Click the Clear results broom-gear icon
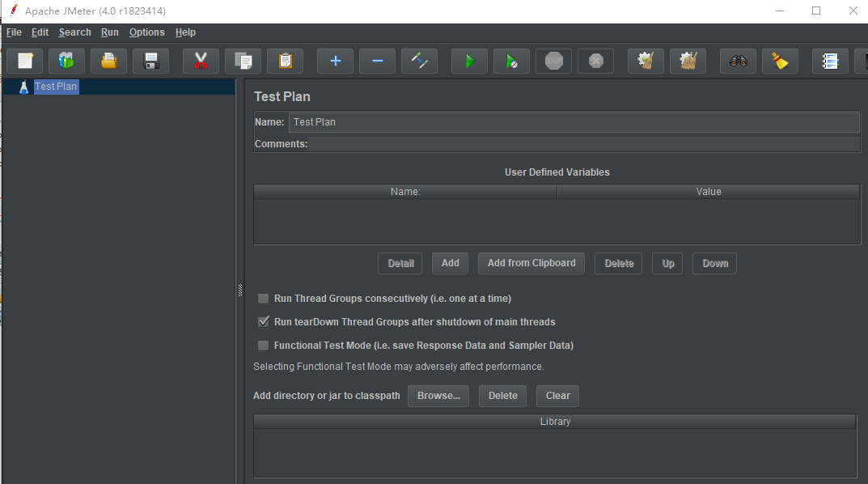Image resolution: width=868 pixels, height=484 pixels. click(x=646, y=61)
